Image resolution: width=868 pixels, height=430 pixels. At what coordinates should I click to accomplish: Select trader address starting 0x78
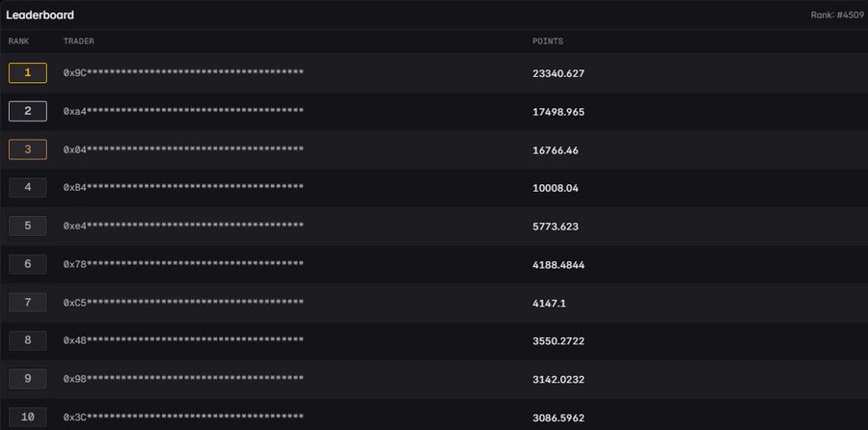tap(183, 264)
